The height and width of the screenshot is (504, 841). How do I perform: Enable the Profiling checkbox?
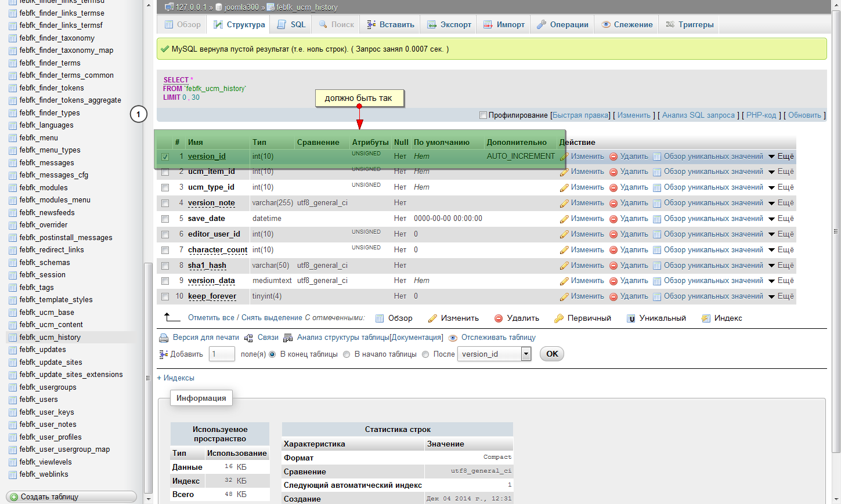pyautogui.click(x=483, y=115)
